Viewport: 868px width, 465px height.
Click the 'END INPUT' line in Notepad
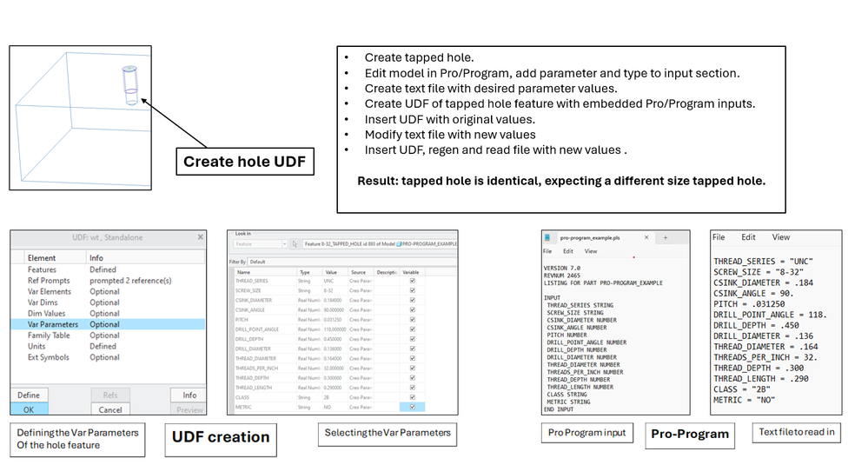tap(559, 409)
